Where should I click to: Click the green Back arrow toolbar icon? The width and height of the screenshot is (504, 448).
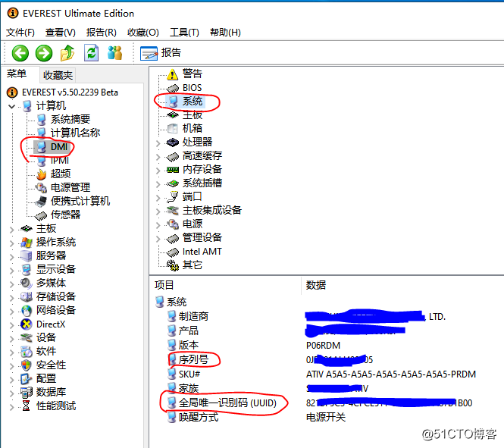[20, 53]
